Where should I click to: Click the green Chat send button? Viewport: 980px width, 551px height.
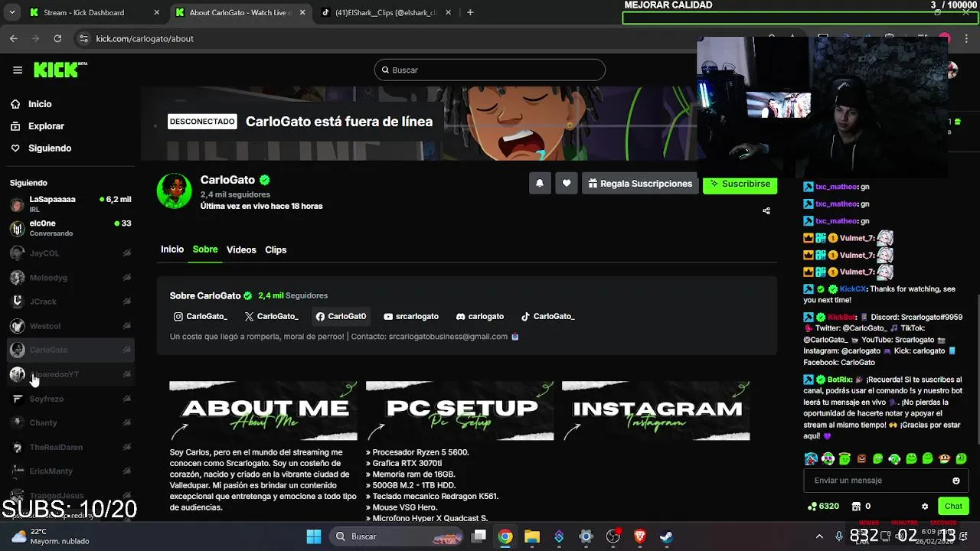click(953, 506)
